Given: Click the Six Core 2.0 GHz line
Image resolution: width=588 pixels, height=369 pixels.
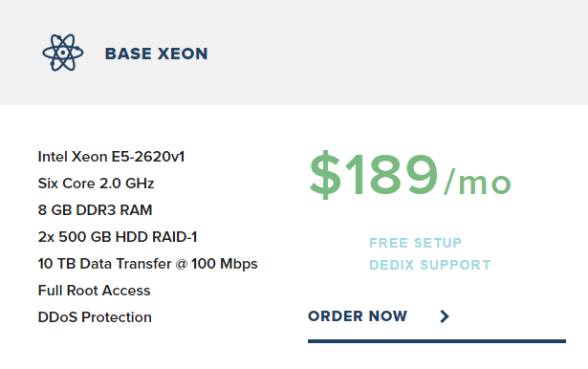Looking at the screenshot, I should point(96,184).
